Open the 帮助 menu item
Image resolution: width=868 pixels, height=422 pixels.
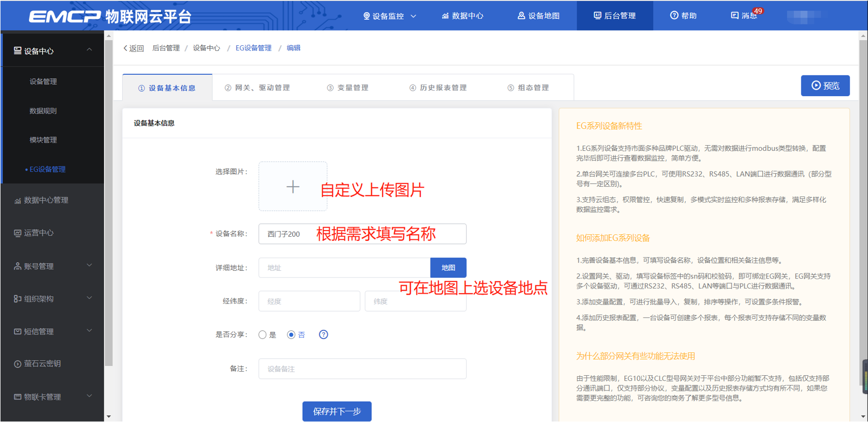683,16
